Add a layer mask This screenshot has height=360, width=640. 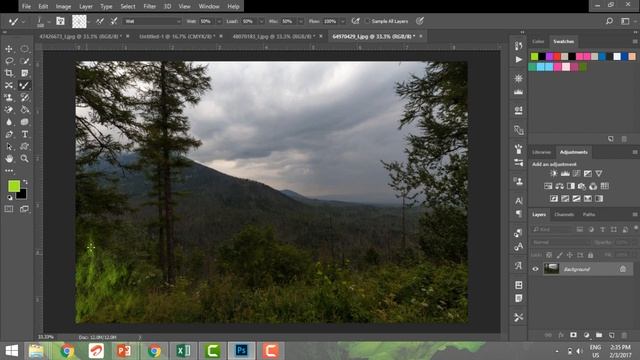coord(573,335)
